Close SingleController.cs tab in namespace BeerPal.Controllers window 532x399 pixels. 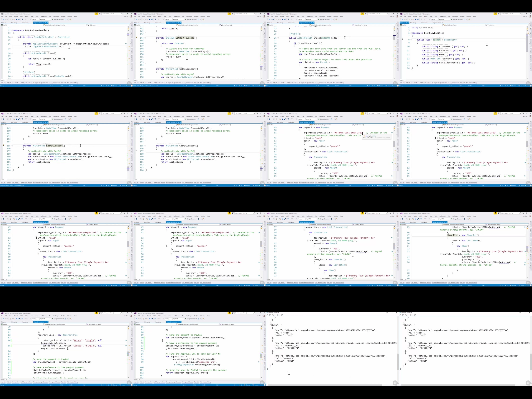[x=47, y=23]
